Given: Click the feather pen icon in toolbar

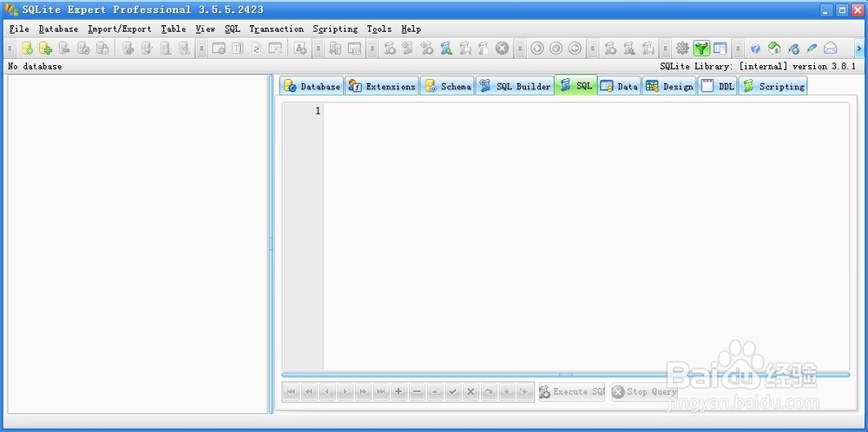Looking at the screenshot, I should [812, 49].
